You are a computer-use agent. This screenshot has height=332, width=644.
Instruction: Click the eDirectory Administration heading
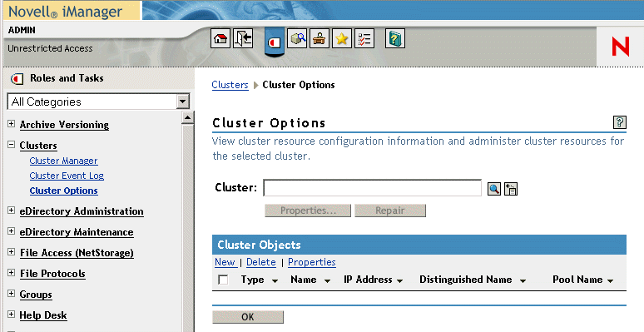click(82, 211)
